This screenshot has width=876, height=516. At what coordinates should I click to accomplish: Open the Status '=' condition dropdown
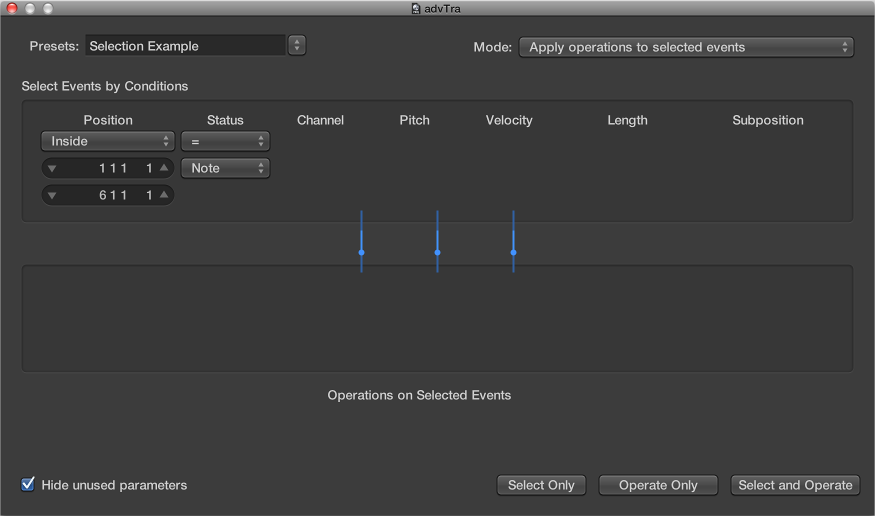[x=226, y=141]
